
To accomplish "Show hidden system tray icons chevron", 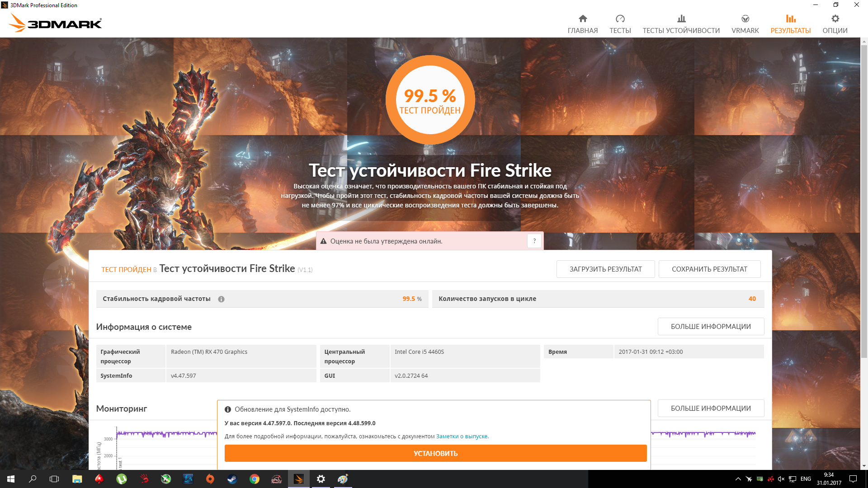I will pos(738,479).
